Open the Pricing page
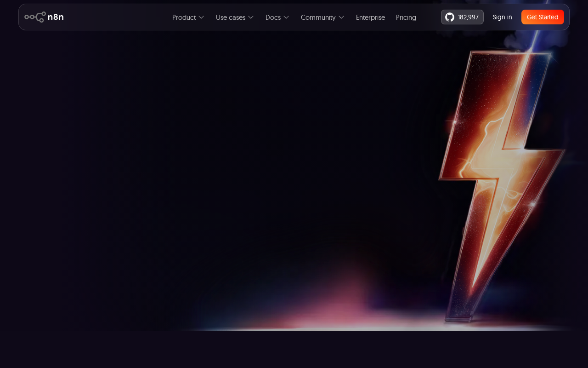Screen dimensions: 588x368 406,17
